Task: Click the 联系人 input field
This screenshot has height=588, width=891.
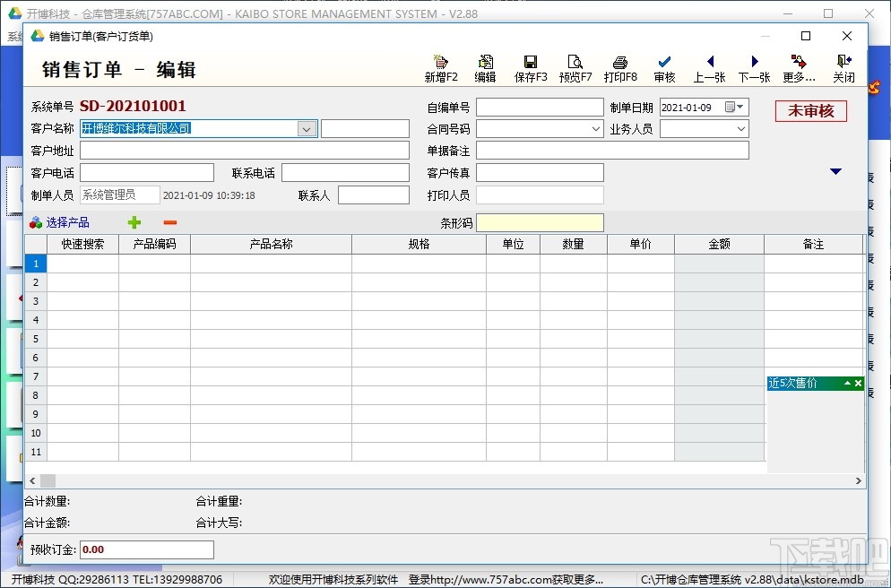Action: pos(373,195)
